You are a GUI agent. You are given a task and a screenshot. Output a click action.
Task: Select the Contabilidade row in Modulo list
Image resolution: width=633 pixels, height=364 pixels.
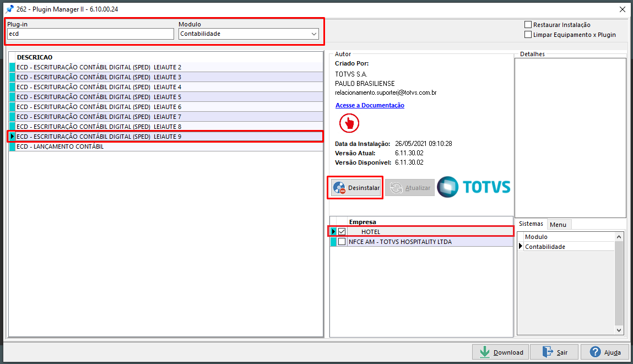point(569,247)
